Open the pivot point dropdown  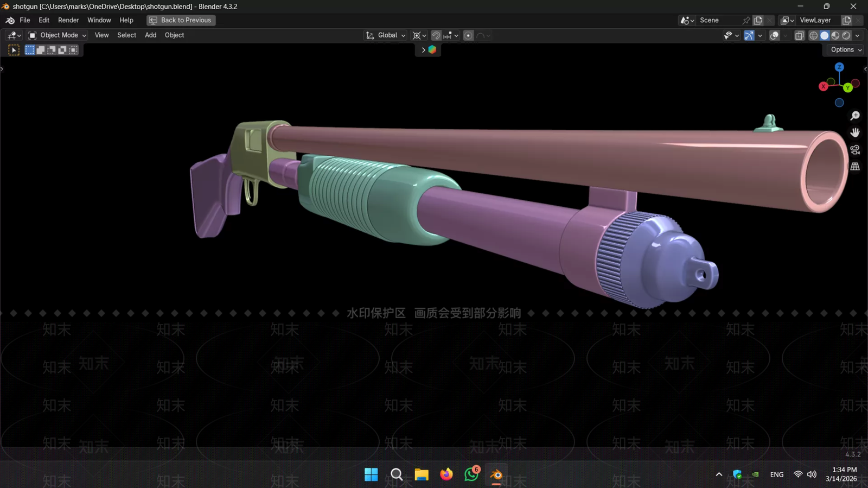[x=419, y=35]
